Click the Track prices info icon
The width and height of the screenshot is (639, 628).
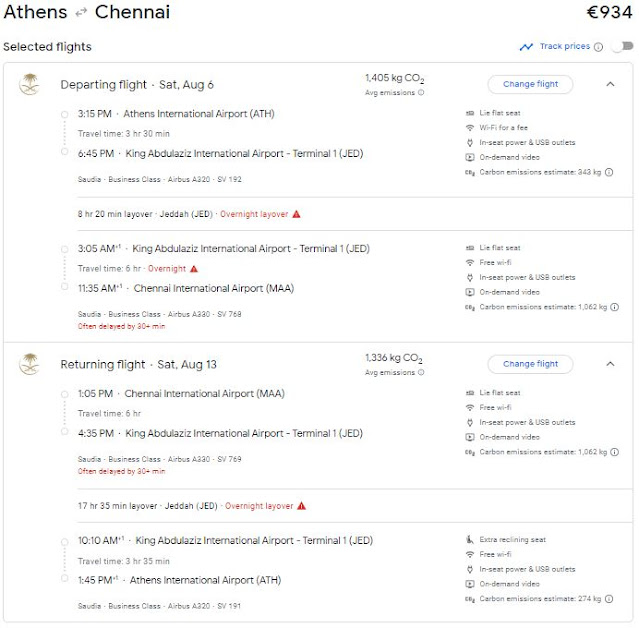[598, 47]
